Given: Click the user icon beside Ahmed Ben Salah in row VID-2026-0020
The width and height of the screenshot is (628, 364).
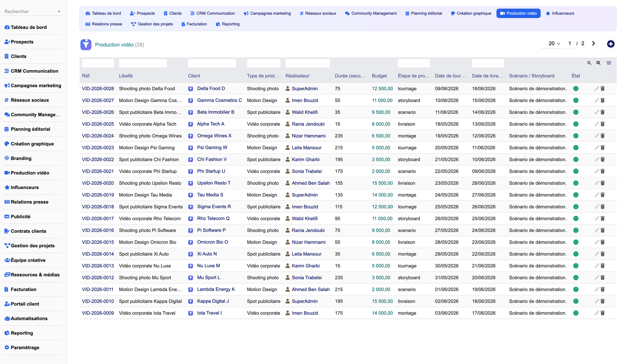Looking at the screenshot, I should click(x=288, y=183).
